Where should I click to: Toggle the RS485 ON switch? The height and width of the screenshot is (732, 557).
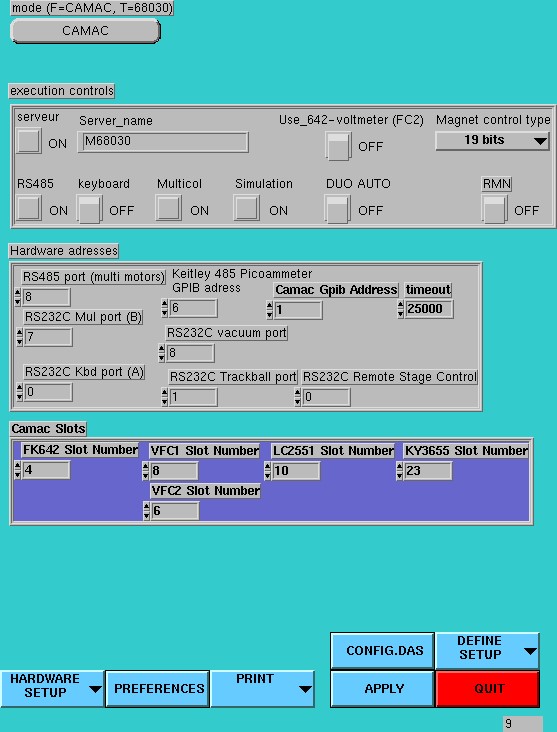point(28,209)
